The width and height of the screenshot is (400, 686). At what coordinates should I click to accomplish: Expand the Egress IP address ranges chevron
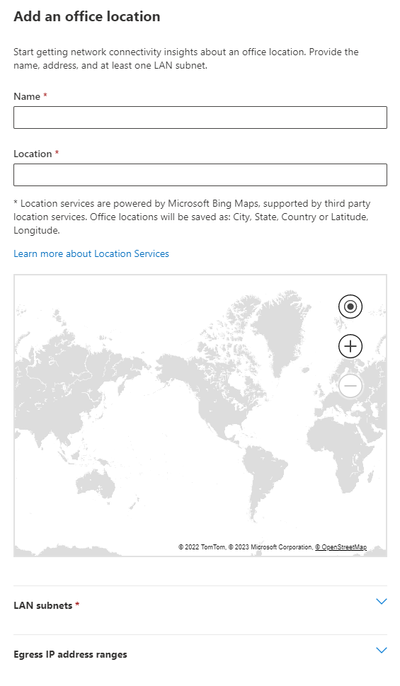click(x=381, y=650)
